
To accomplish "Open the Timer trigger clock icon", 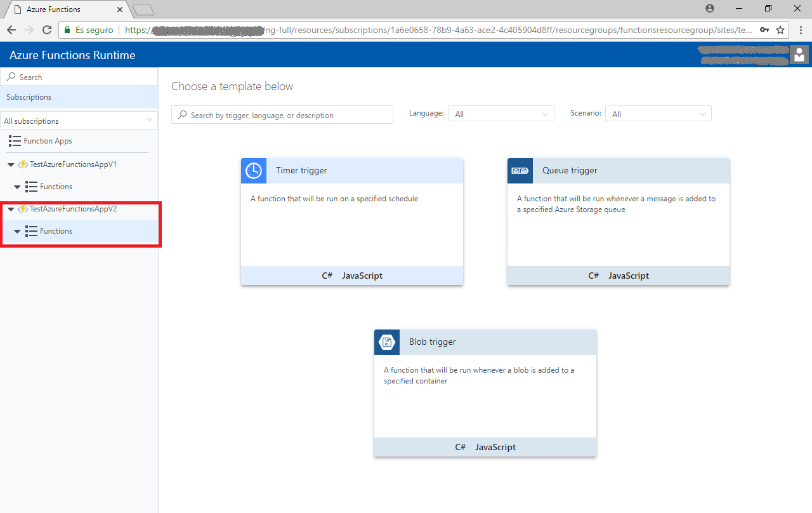I will (x=254, y=171).
